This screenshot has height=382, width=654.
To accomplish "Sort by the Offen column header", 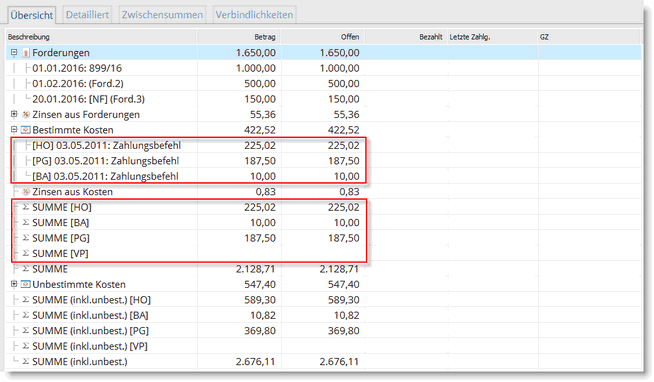I will [323, 37].
